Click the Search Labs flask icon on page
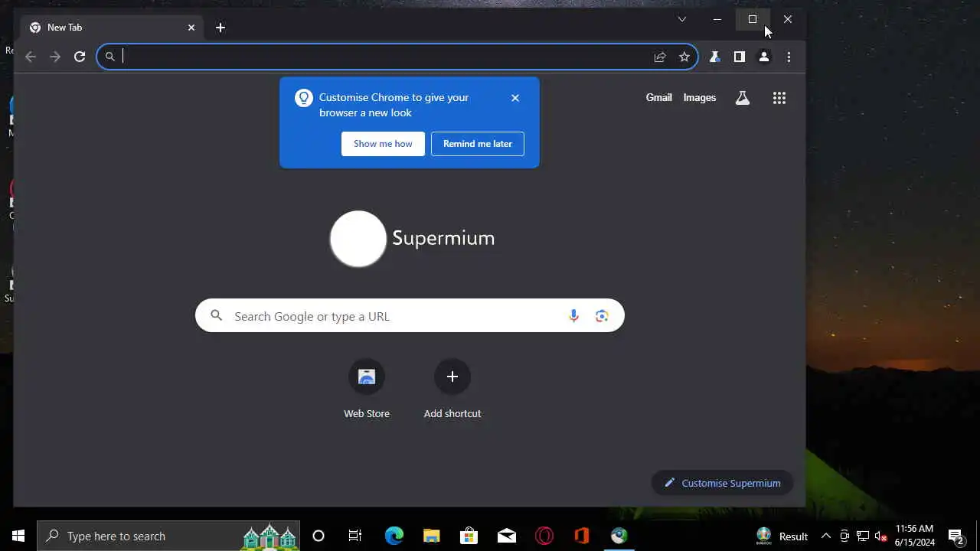 743,98
